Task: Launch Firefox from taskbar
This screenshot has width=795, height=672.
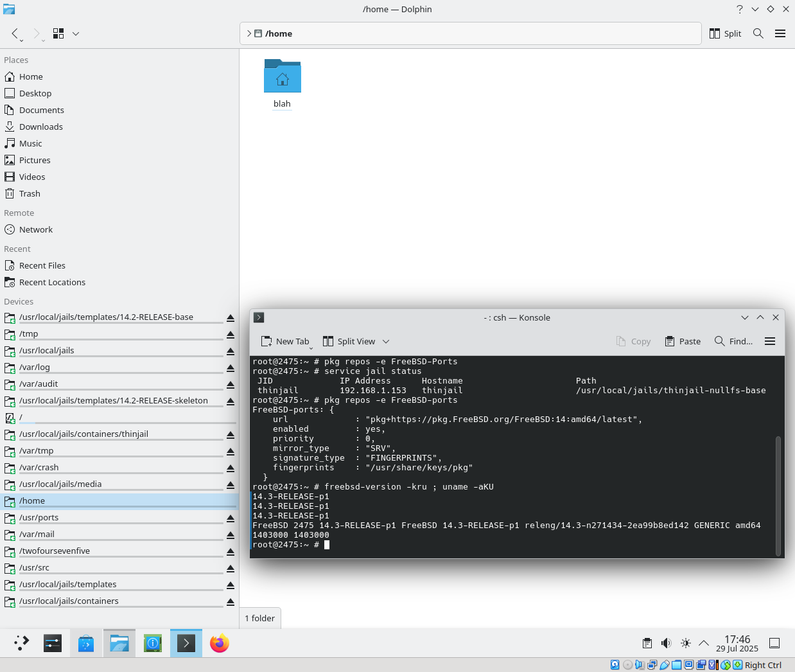Action: 220,642
